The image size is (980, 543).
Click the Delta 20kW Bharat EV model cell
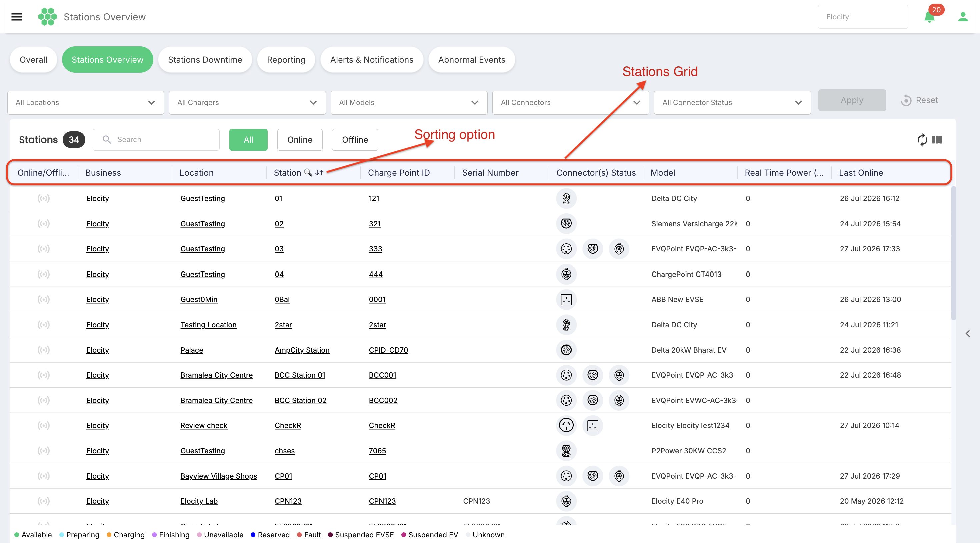pyautogui.click(x=689, y=350)
